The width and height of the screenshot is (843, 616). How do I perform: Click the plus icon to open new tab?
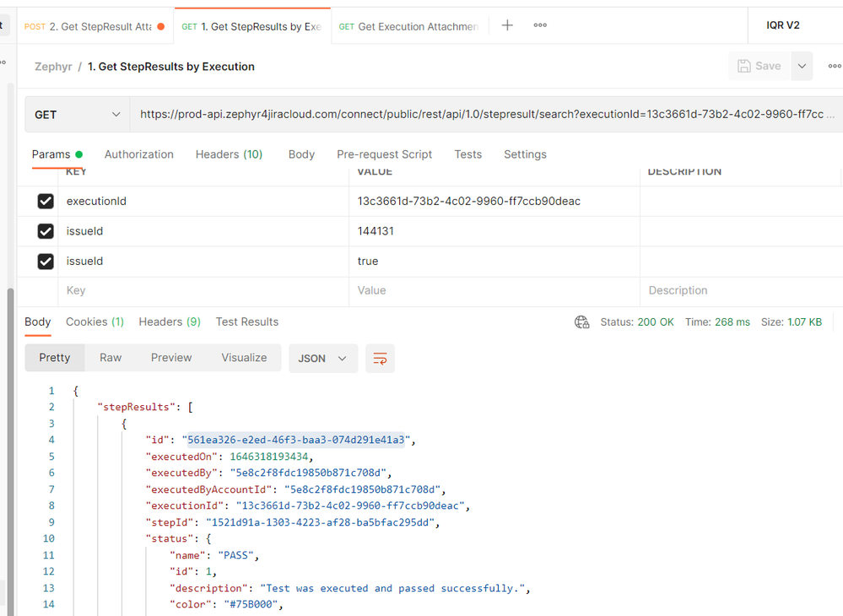point(507,25)
